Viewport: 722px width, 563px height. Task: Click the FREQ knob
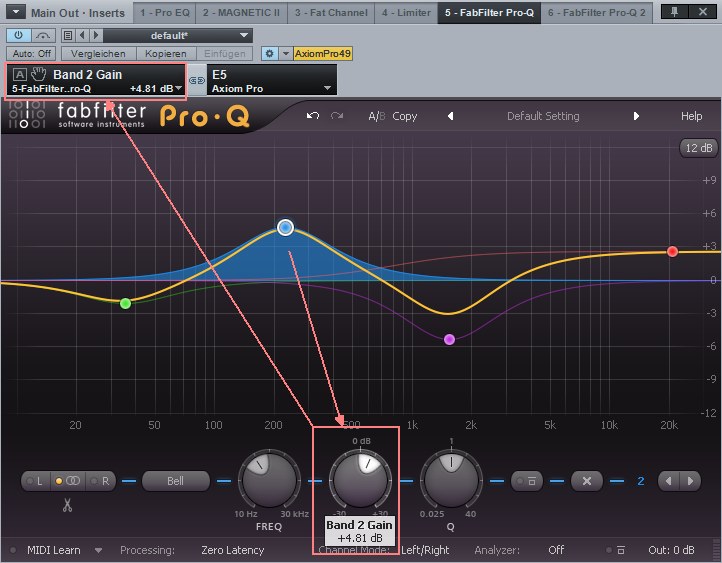tap(269, 481)
